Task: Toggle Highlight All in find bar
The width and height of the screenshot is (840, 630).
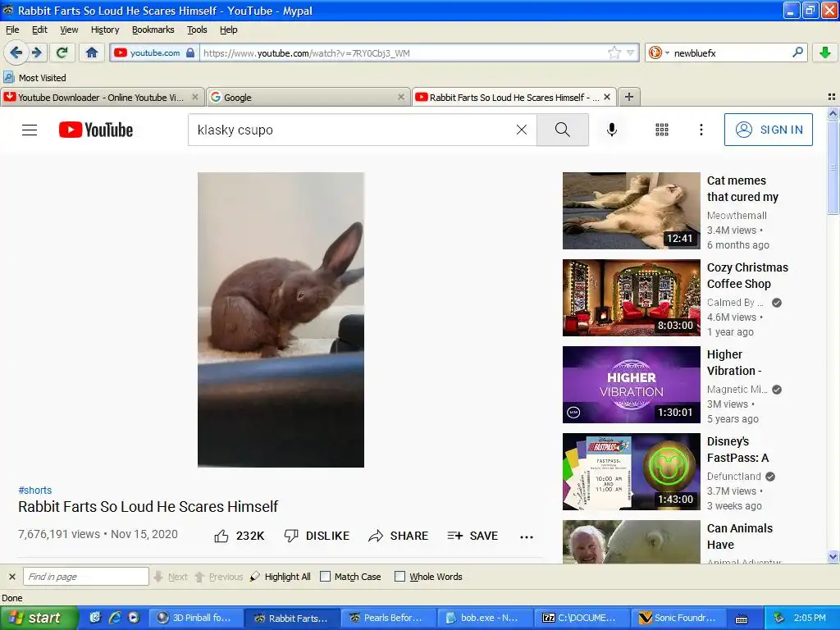Action: tap(281, 577)
